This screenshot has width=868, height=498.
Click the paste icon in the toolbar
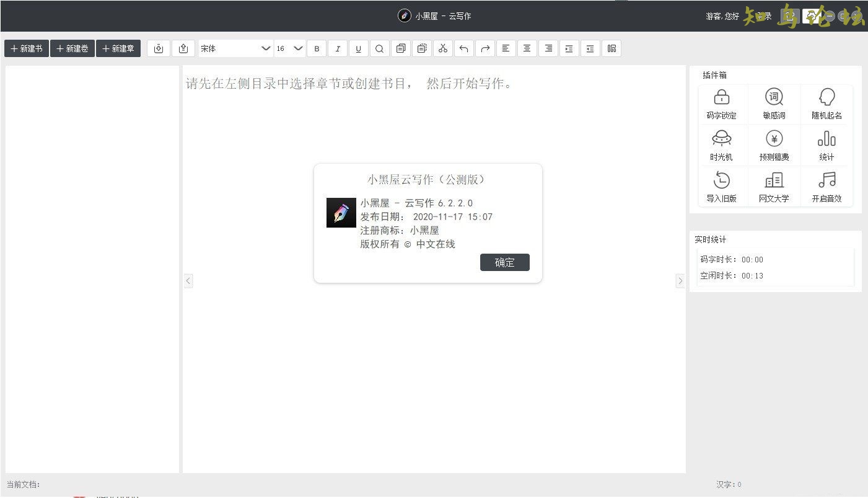[x=422, y=48]
